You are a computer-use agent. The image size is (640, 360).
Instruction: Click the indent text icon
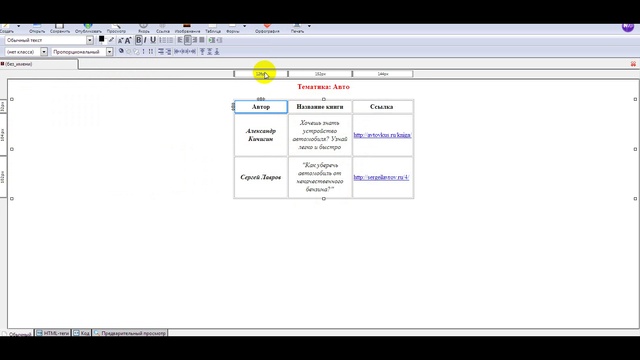click(x=211, y=40)
